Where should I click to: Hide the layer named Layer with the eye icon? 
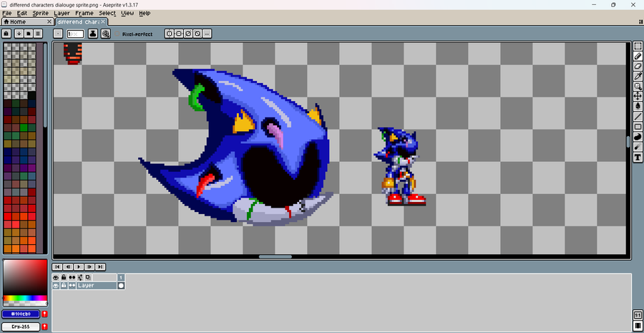point(56,285)
